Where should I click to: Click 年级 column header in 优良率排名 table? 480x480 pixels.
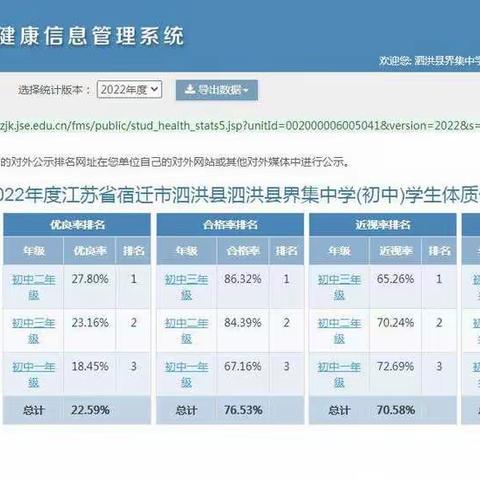tap(34, 251)
